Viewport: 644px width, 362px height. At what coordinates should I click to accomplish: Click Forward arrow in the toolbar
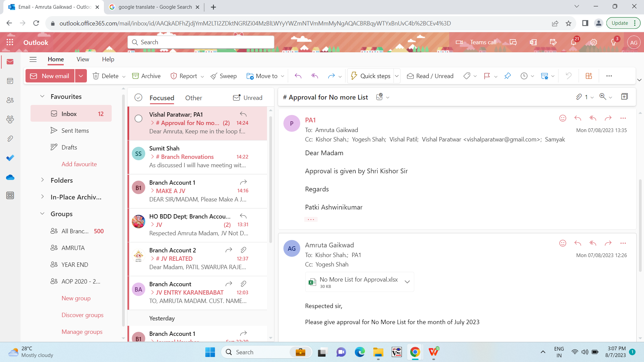point(331,76)
